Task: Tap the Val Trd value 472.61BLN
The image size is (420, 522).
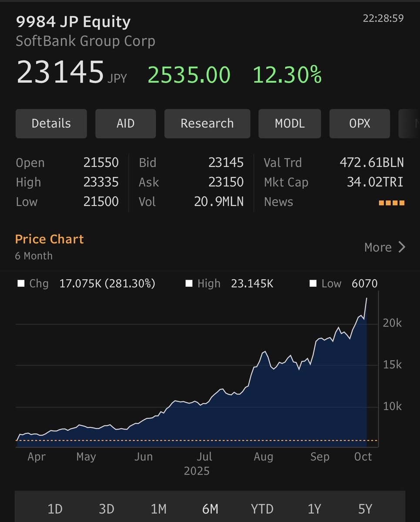Action: pos(372,163)
